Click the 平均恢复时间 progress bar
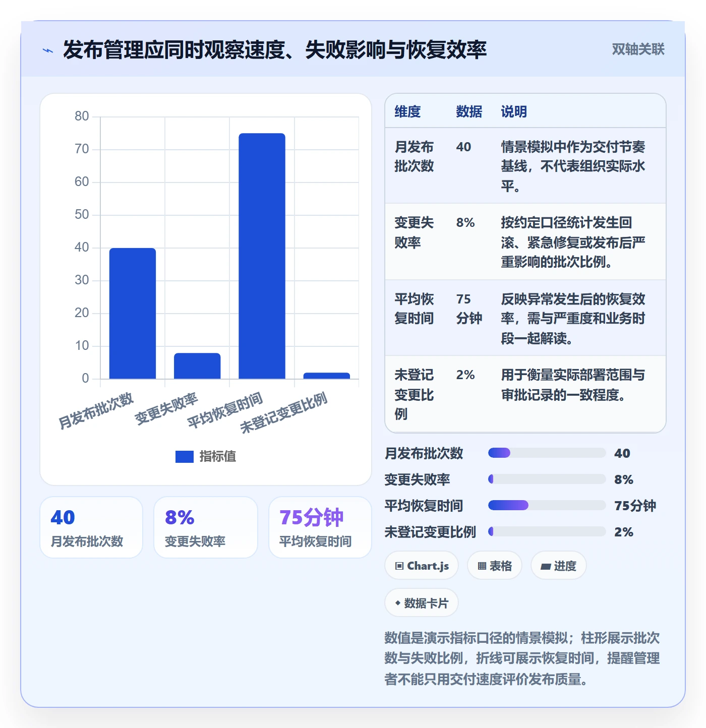 tap(547, 505)
